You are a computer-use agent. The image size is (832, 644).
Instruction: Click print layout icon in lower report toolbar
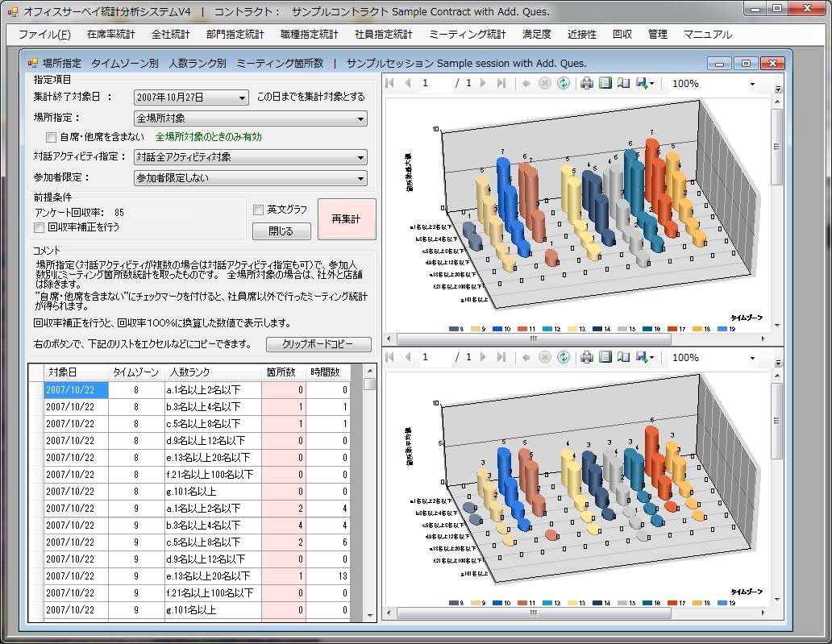click(x=605, y=357)
